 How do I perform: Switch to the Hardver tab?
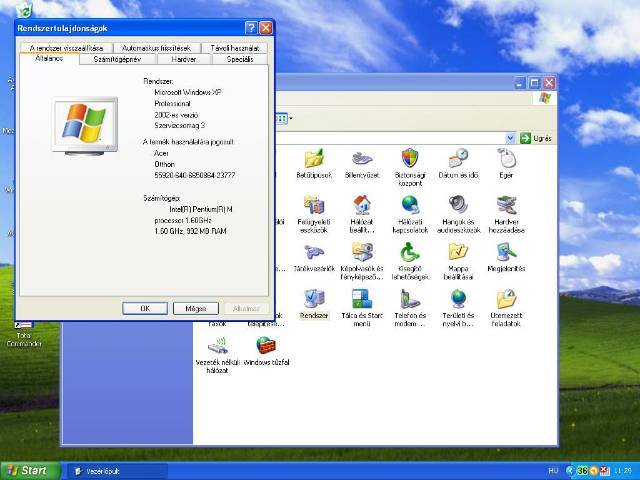(x=184, y=59)
